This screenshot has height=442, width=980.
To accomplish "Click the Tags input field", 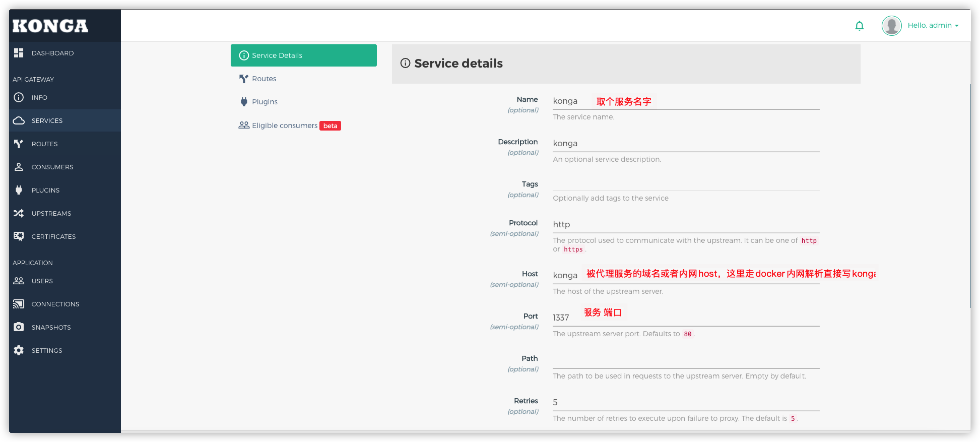I will point(685,186).
